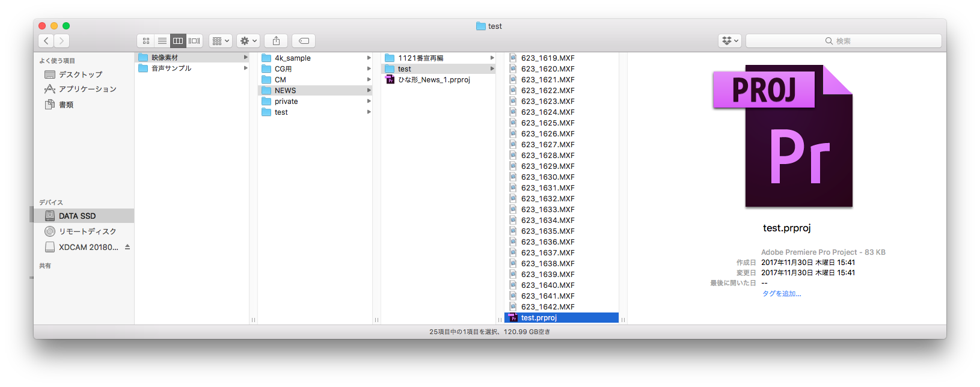Select file 623_1628.MXF

coord(562,156)
